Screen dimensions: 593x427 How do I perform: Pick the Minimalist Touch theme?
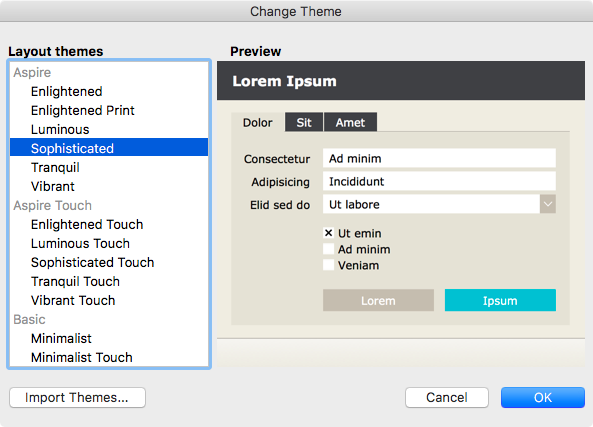pos(109,357)
